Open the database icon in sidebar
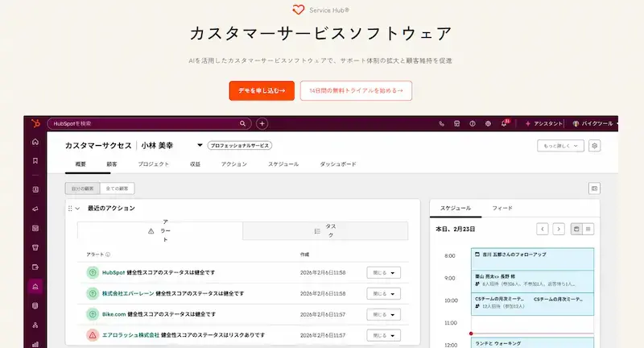The width and height of the screenshot is (644, 348). coord(35,305)
